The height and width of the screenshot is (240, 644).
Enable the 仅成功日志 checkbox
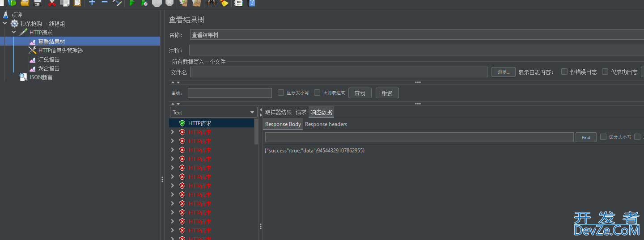click(605, 72)
